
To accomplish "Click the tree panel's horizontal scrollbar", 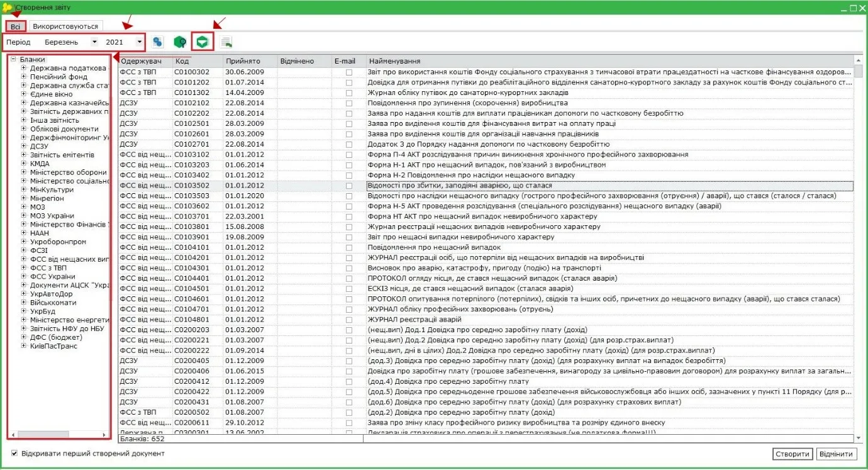I will click(58, 434).
